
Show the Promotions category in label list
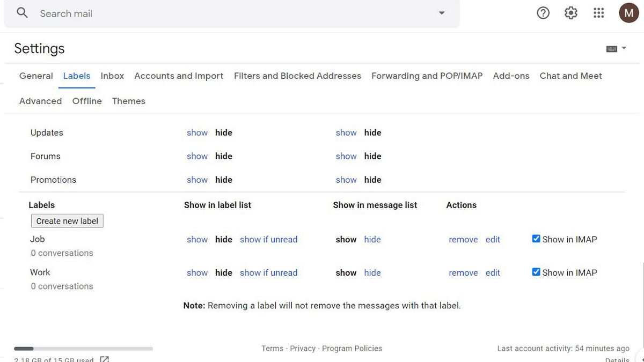[196, 179]
